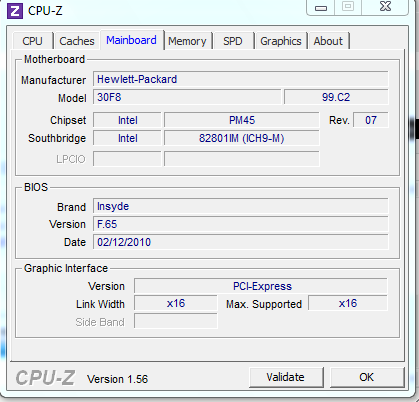Open the Caches tab
Viewport: 419px width, 402px height.
77,41
